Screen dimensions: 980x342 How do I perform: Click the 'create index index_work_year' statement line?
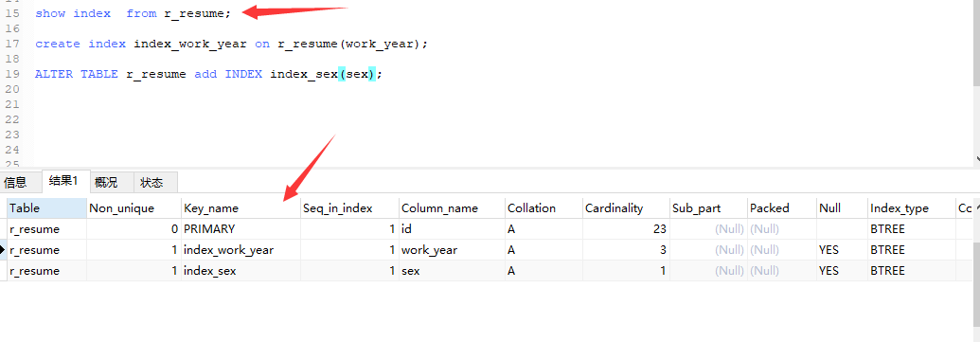231,44
